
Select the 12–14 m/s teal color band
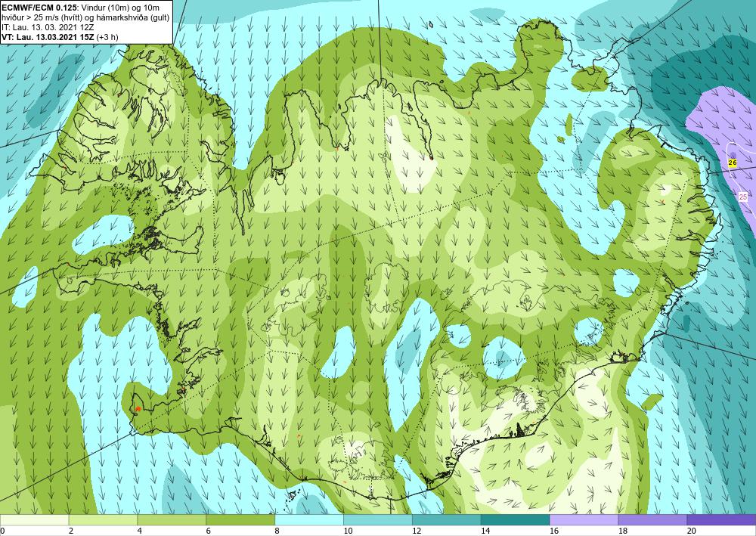(447, 520)
